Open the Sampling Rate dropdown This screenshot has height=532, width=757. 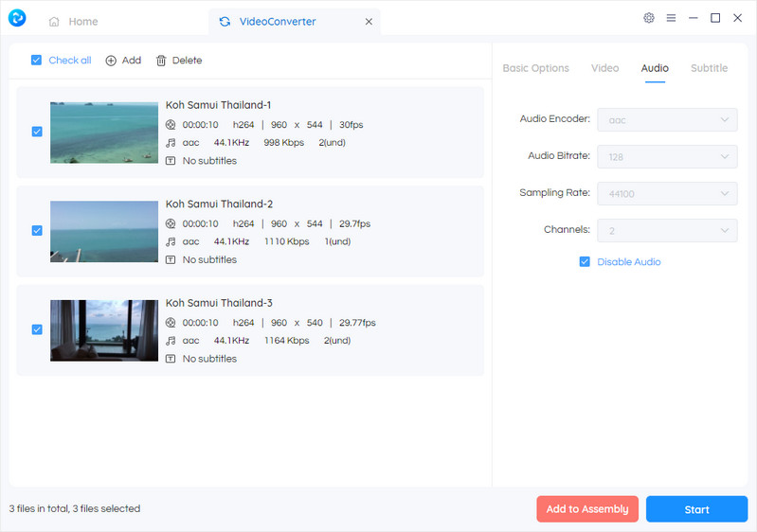tap(667, 194)
